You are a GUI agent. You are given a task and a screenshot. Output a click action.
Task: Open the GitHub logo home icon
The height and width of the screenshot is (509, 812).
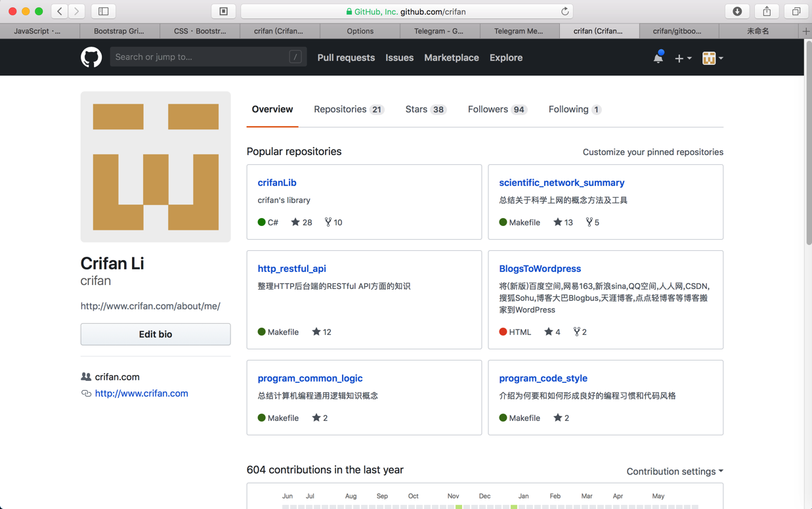click(91, 57)
